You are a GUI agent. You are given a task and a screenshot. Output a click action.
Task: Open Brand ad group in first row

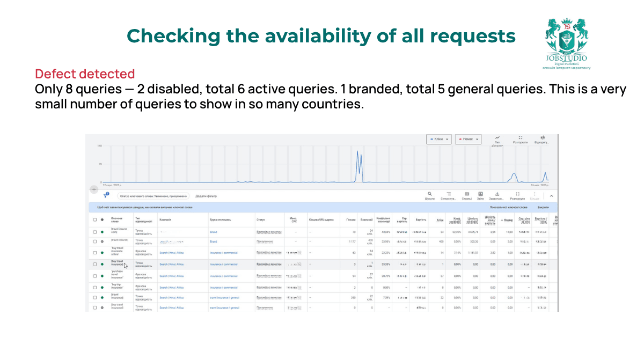click(213, 232)
